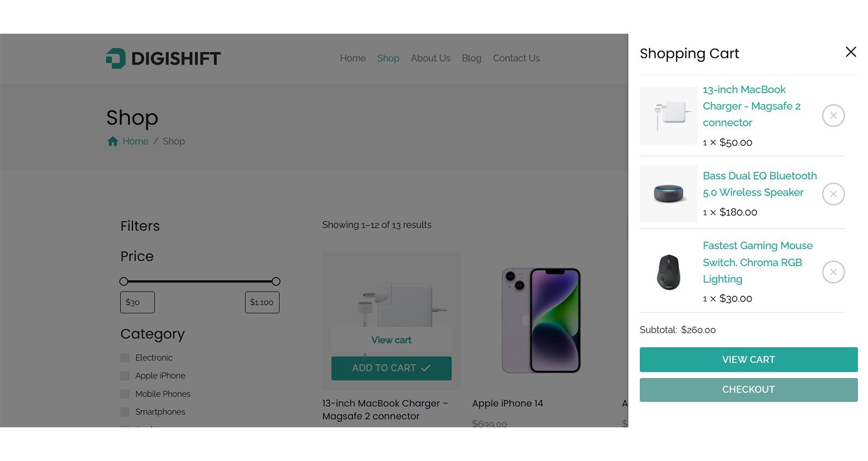Proceed with the CHECKOUT button
The width and height of the screenshot is (868, 461).
click(x=748, y=390)
